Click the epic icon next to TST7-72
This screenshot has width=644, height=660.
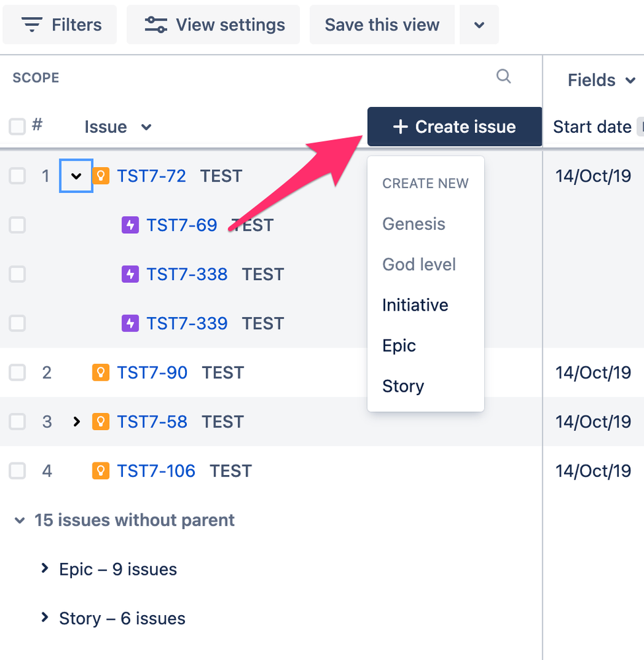pyautogui.click(x=100, y=176)
